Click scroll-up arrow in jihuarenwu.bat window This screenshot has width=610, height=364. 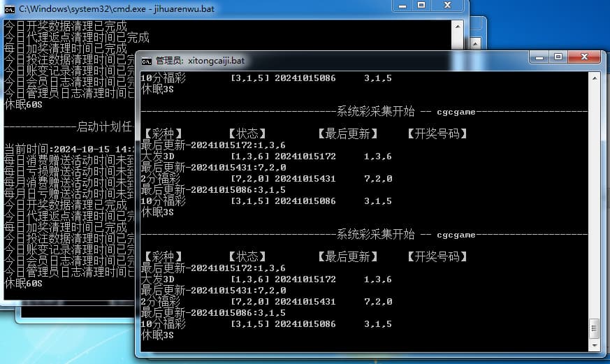457,27
